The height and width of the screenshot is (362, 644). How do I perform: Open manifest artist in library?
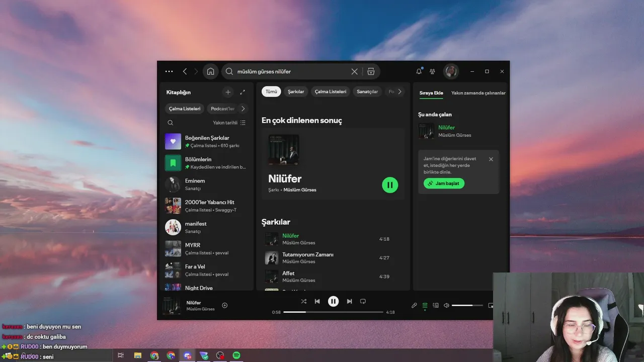[207, 227]
